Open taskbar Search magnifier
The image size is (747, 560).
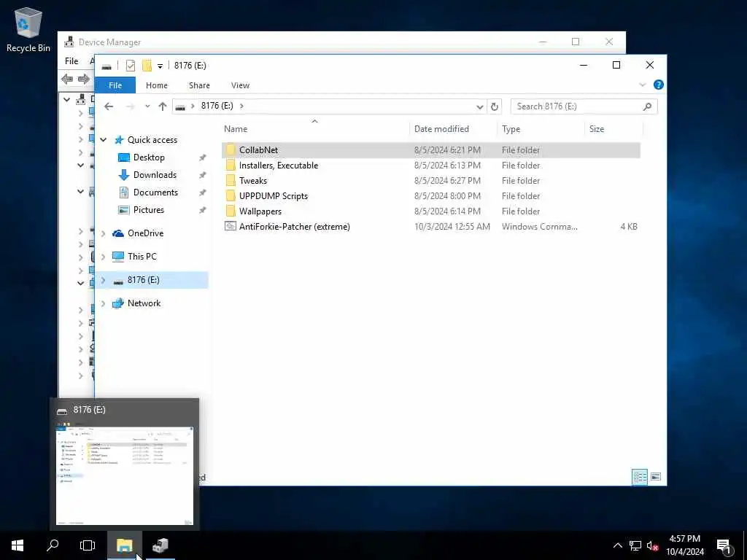coord(53,545)
